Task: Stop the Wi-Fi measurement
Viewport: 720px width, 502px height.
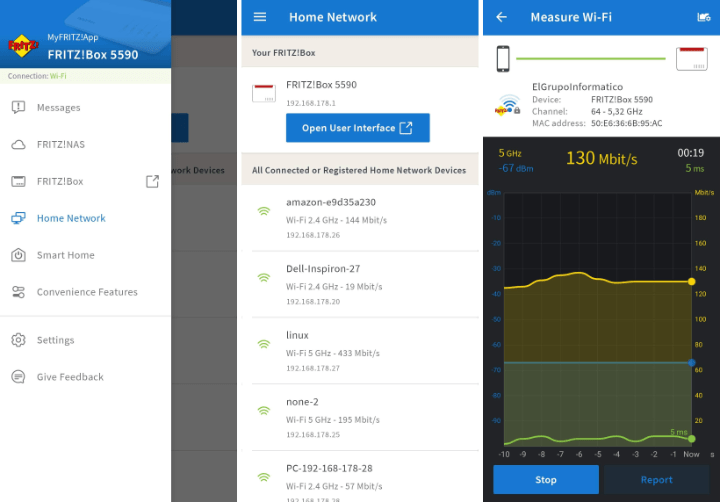Action: coord(546,479)
